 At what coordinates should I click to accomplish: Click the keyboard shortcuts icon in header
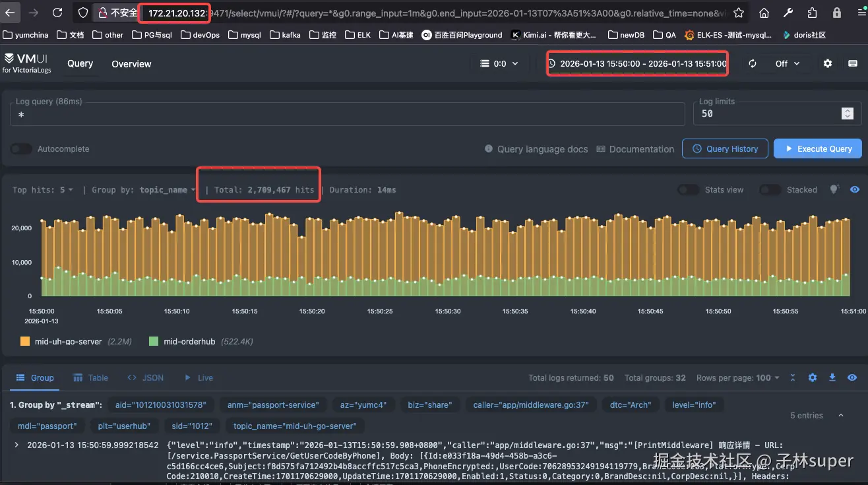tap(852, 64)
